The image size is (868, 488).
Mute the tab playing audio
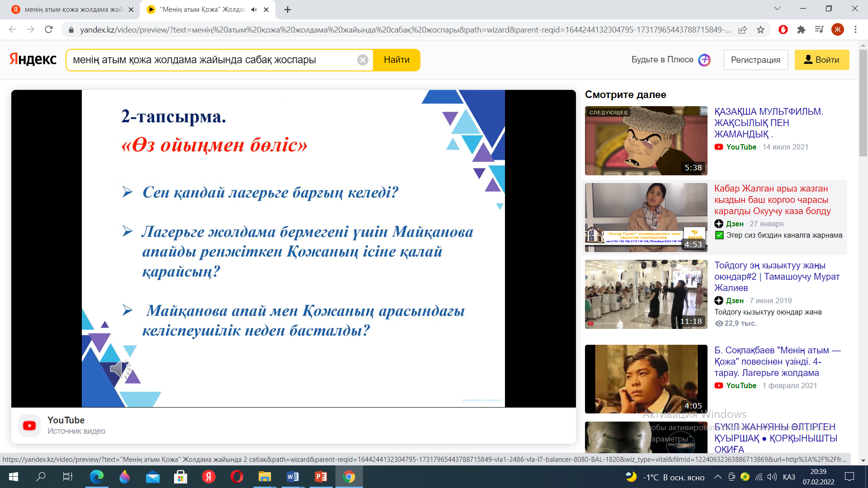point(254,9)
